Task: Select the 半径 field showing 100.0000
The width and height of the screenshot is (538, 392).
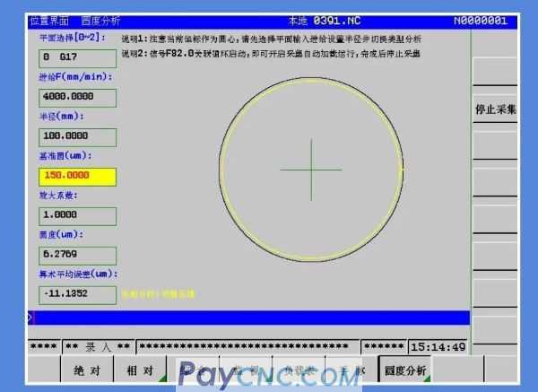Action: pos(78,136)
